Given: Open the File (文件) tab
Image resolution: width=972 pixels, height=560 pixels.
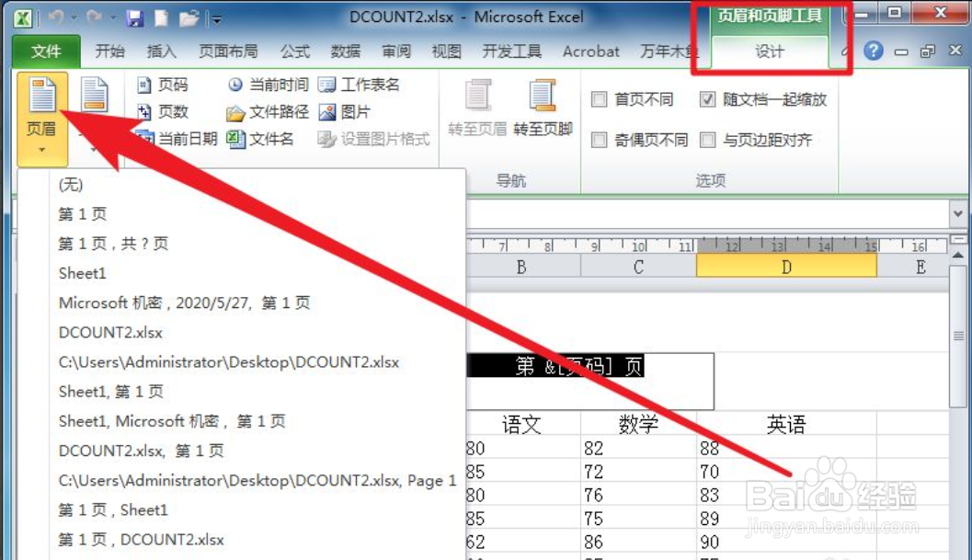Looking at the screenshot, I should [47, 51].
